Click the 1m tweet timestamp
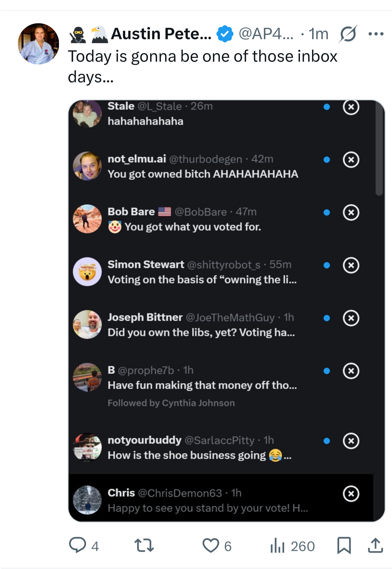Screen dimensions: 392x569 click(318, 34)
